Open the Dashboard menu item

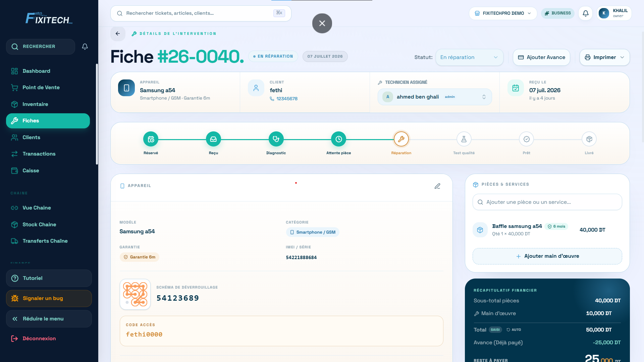point(48,71)
